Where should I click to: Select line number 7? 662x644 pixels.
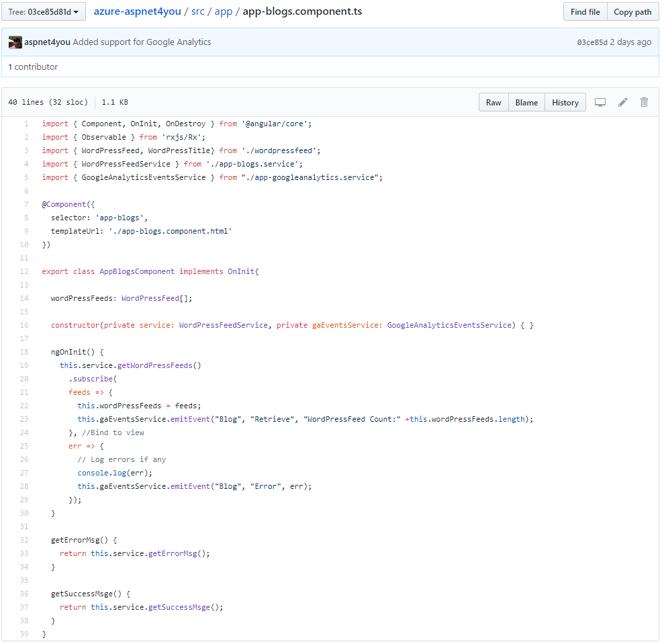click(26, 204)
